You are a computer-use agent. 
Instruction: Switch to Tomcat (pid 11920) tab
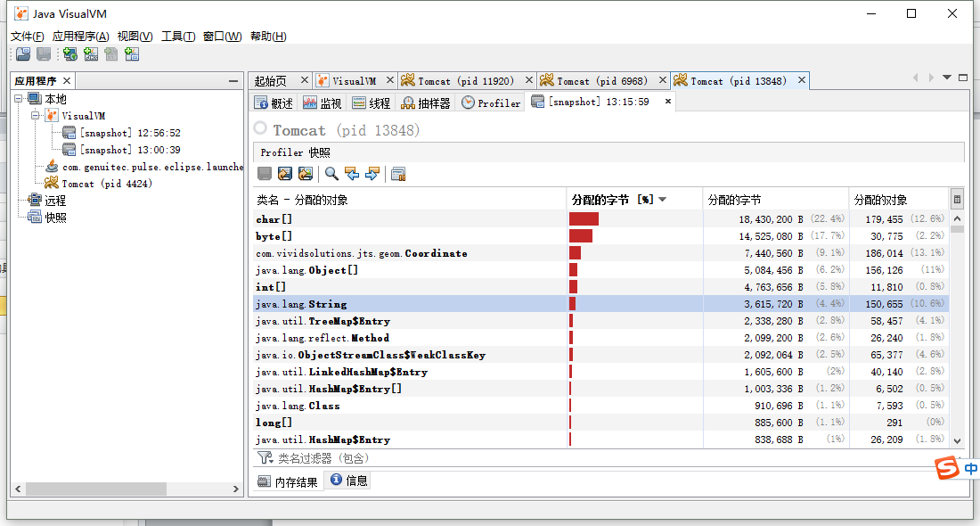(466, 80)
